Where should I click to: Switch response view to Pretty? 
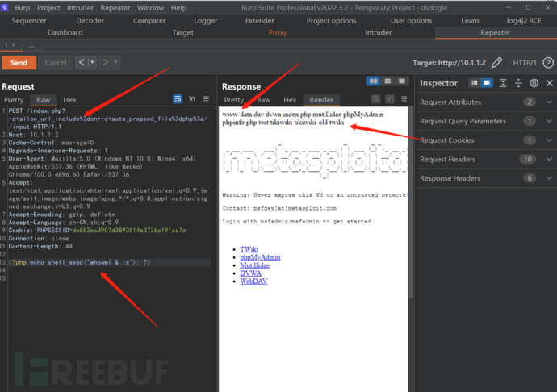[234, 100]
